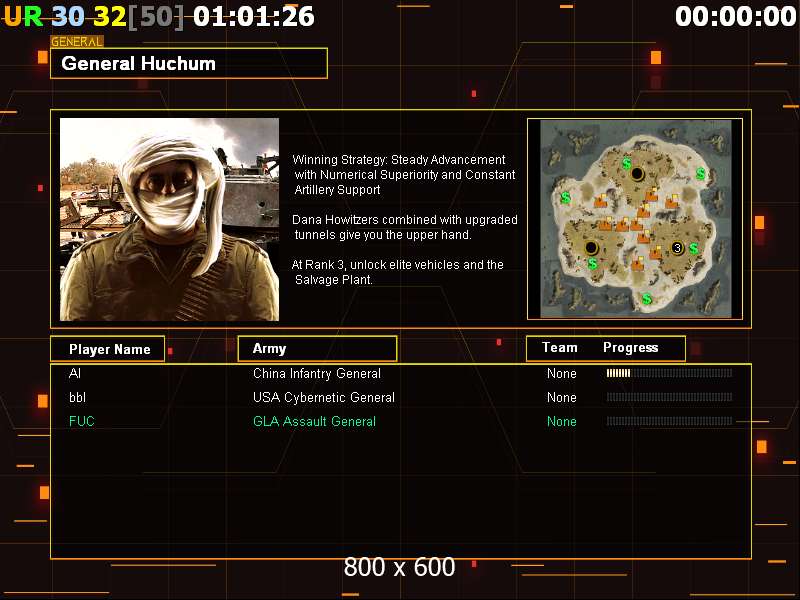The image size is (800, 600).
Task: Click the 00:00:00 clock at top right
Action: (x=735, y=16)
